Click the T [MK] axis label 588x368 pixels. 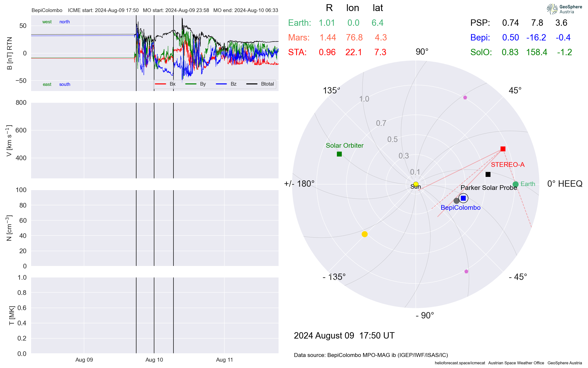click(12, 315)
